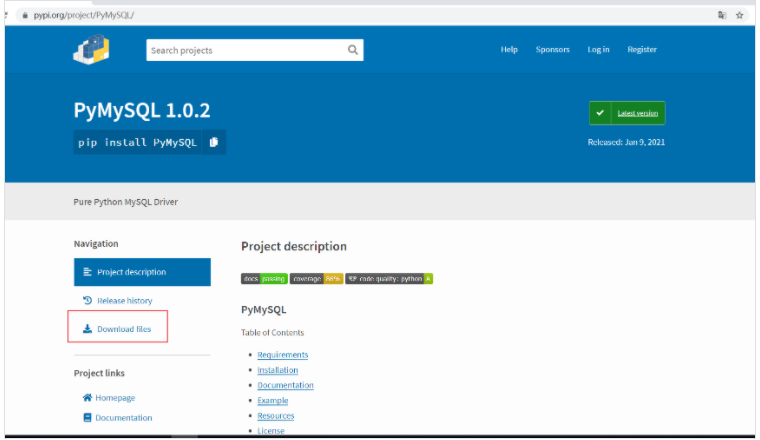Click the Latest version button
The height and width of the screenshot is (440, 760).
627,113
